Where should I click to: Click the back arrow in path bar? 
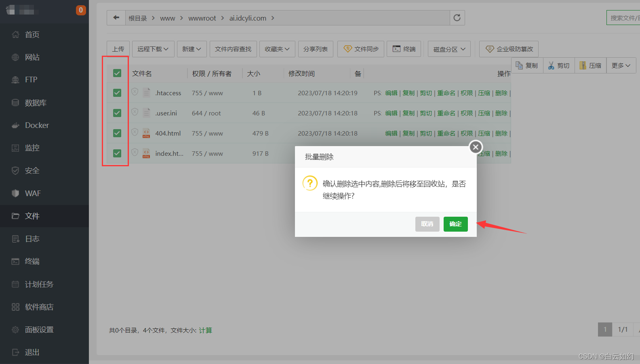(116, 18)
